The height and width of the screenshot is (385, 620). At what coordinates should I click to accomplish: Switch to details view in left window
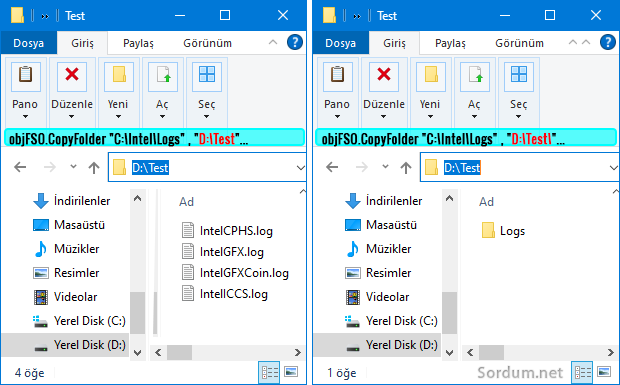270,372
